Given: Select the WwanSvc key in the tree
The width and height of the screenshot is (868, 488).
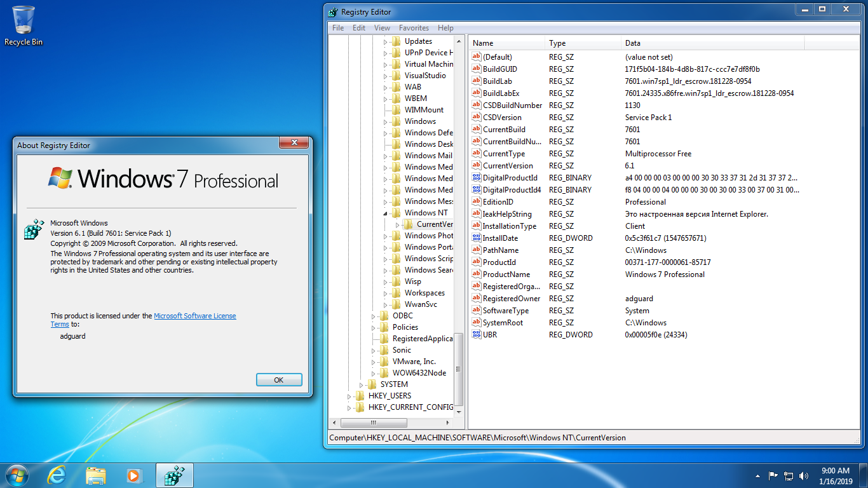Looking at the screenshot, I should coord(421,304).
